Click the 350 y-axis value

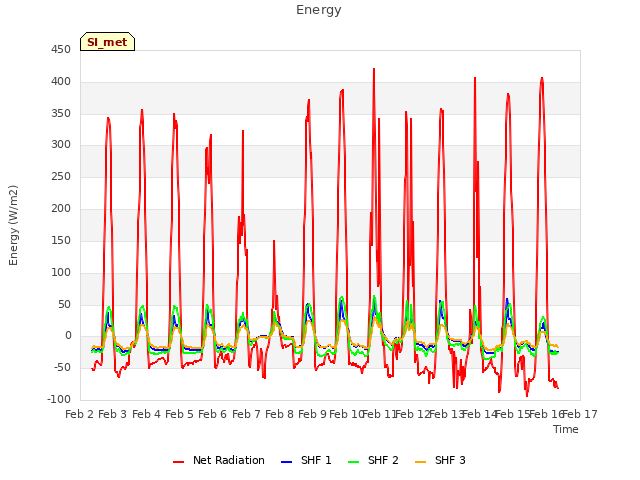[x=61, y=113]
